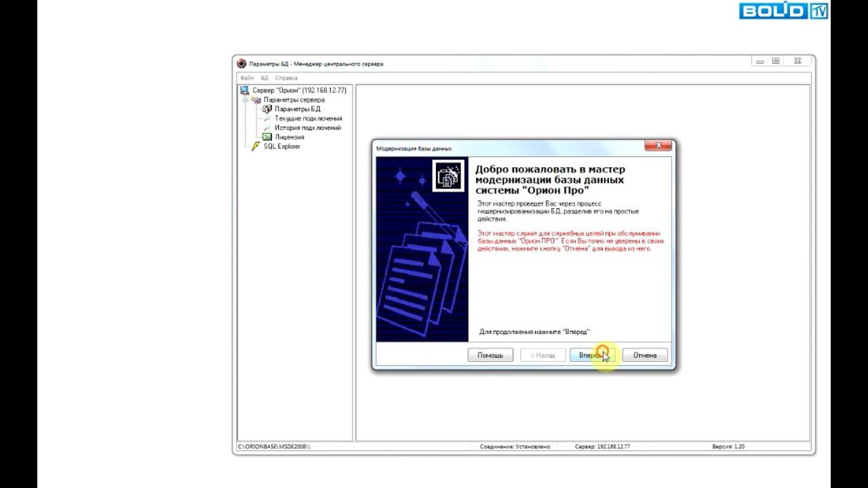The width and height of the screenshot is (868, 488).
Task: Click the SQL Explorer lightning icon
Action: pyautogui.click(x=256, y=146)
